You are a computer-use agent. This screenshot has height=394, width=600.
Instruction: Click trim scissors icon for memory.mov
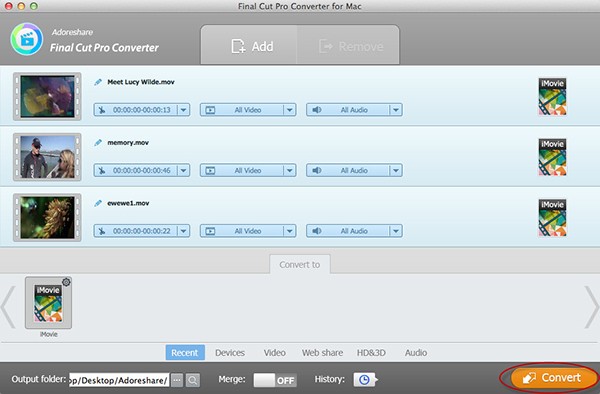click(x=101, y=171)
